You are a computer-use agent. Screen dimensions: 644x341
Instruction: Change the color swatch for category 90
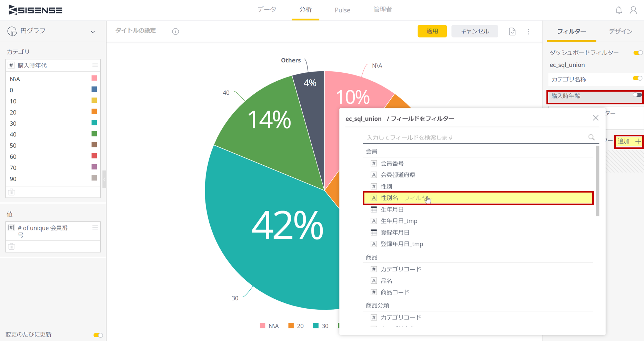click(x=94, y=178)
